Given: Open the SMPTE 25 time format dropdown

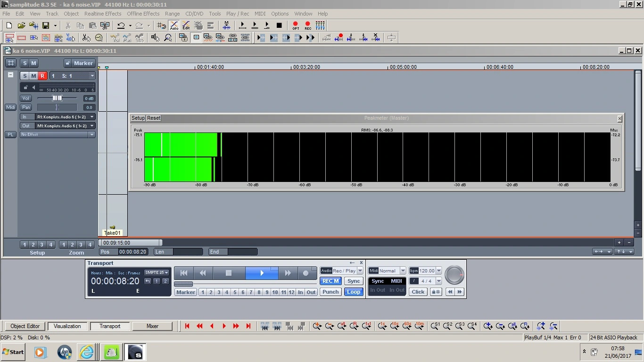Looking at the screenshot, I should pyautogui.click(x=157, y=272).
